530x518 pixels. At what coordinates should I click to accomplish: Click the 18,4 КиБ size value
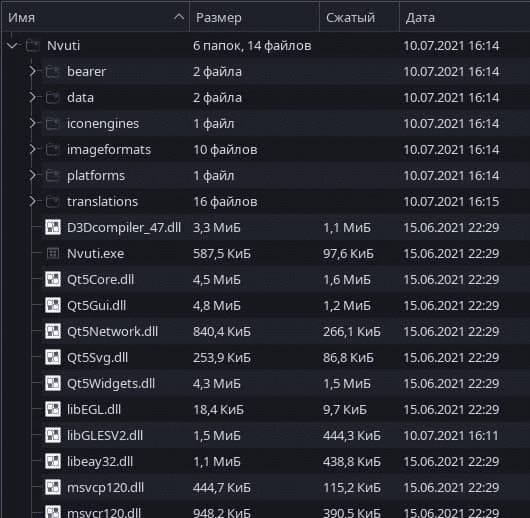click(x=219, y=410)
